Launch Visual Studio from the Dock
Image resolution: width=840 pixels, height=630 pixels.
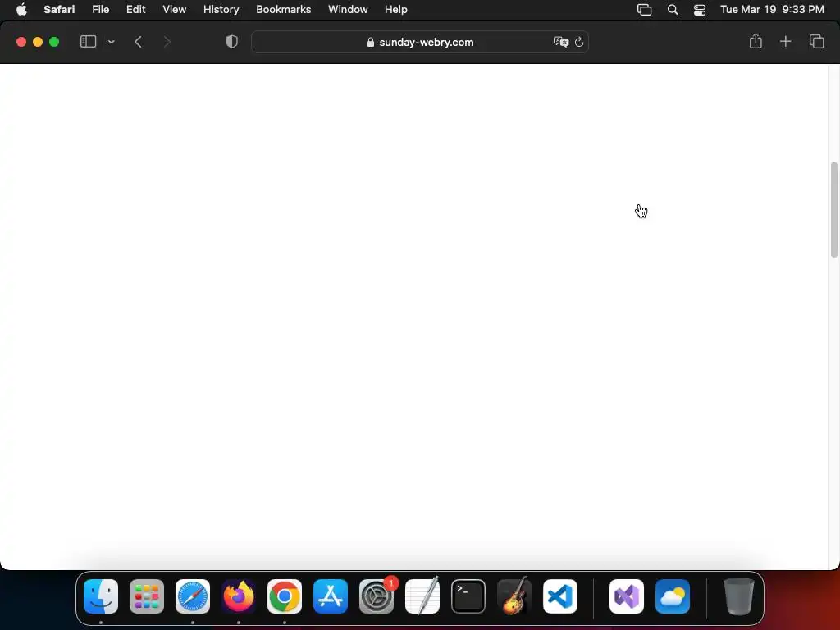point(627,596)
